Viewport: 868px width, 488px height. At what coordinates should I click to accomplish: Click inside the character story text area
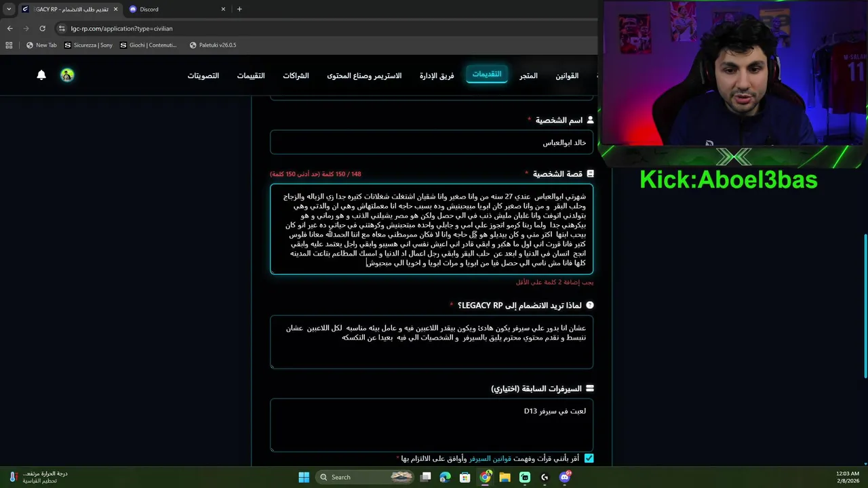click(x=431, y=229)
